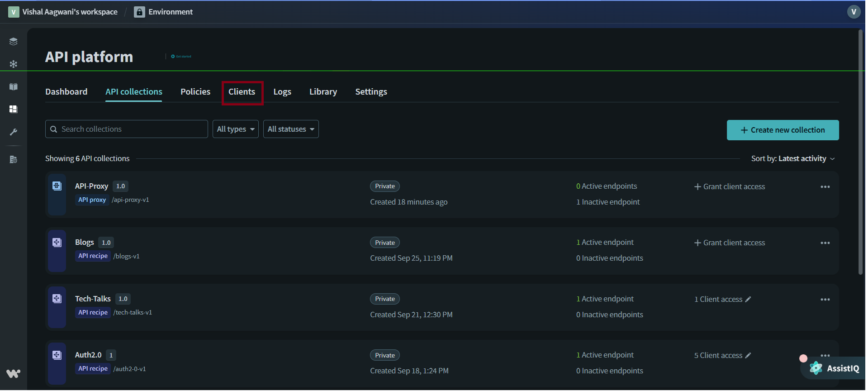868x391 pixels.
Task: Open the stacked-layers projects icon in sidebar
Action: click(13, 42)
